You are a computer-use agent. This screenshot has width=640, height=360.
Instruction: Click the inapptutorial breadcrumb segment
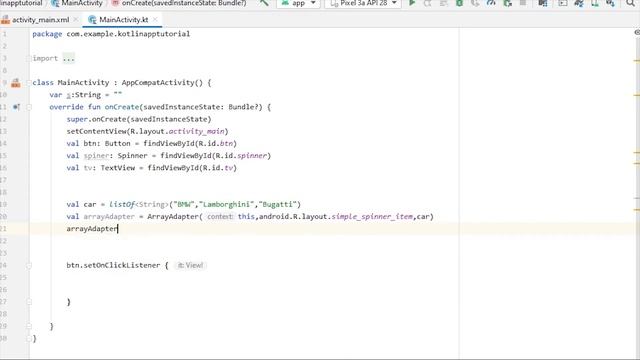[21, 3]
